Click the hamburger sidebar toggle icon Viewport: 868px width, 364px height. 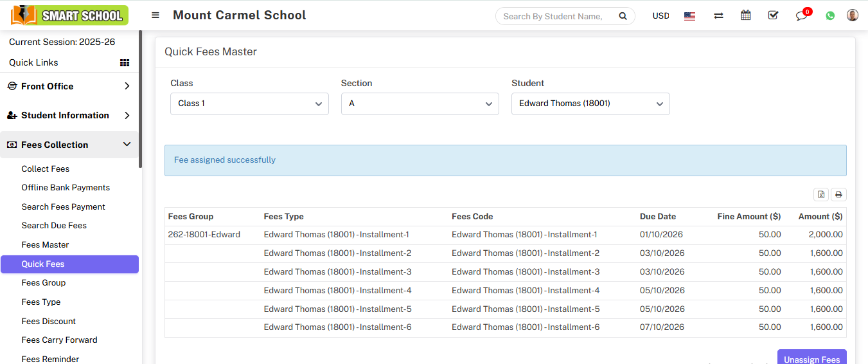pyautogui.click(x=155, y=15)
